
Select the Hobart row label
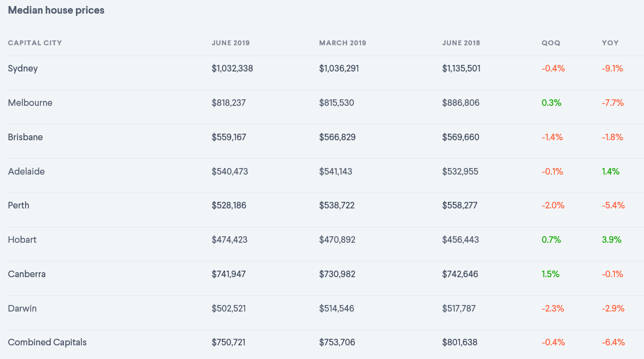tap(22, 240)
